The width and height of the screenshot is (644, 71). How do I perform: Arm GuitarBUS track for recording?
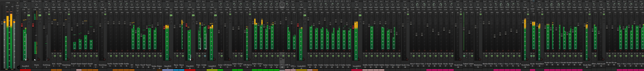click(214, 60)
